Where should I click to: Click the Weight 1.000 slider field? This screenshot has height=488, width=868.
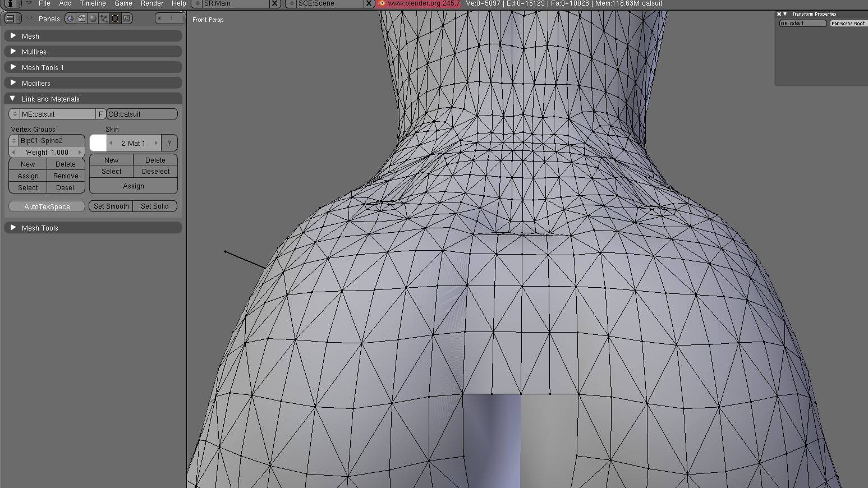pos(47,152)
